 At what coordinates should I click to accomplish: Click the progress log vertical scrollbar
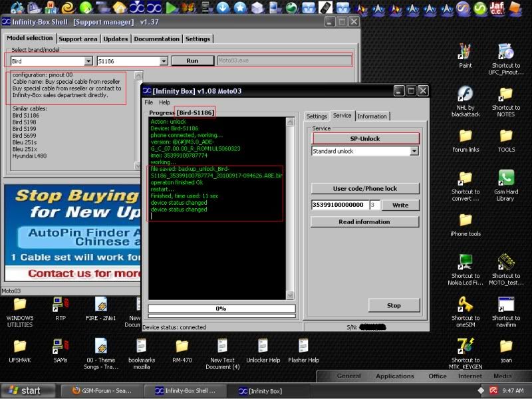pyautogui.click(x=290, y=208)
